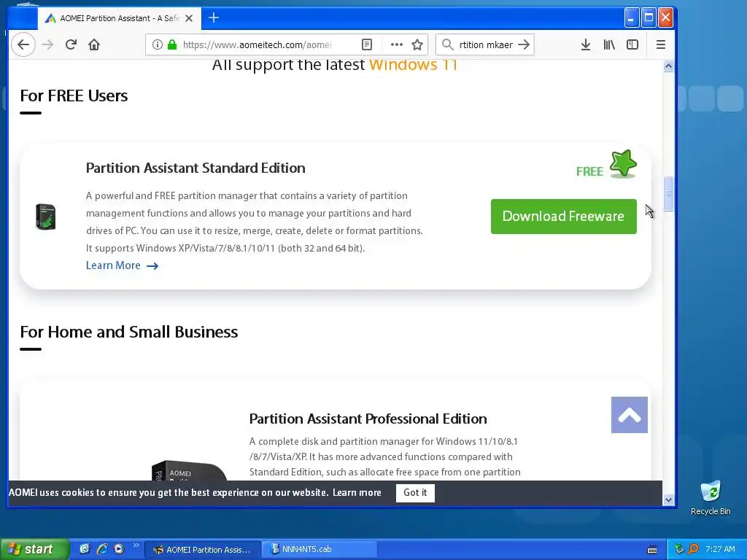Click the orange magnifier tray icon
Screen dimensions: 747x560
694,550
